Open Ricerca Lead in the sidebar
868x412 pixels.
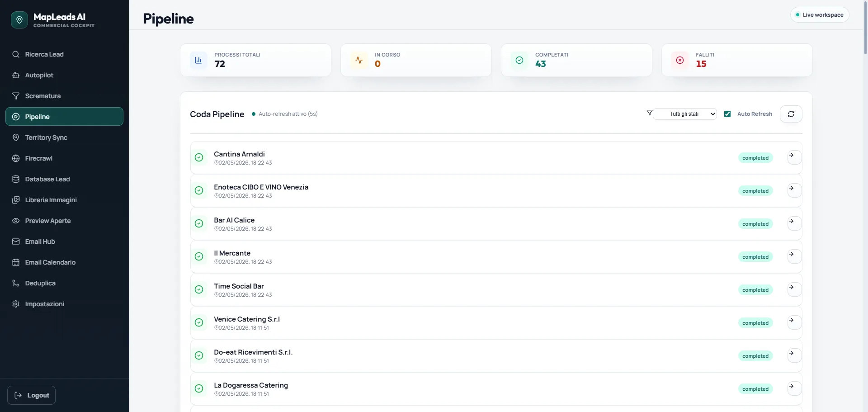tap(64, 54)
